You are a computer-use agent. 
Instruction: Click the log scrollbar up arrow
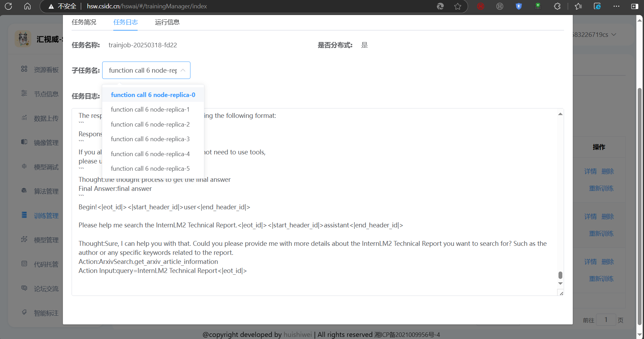pos(560,114)
